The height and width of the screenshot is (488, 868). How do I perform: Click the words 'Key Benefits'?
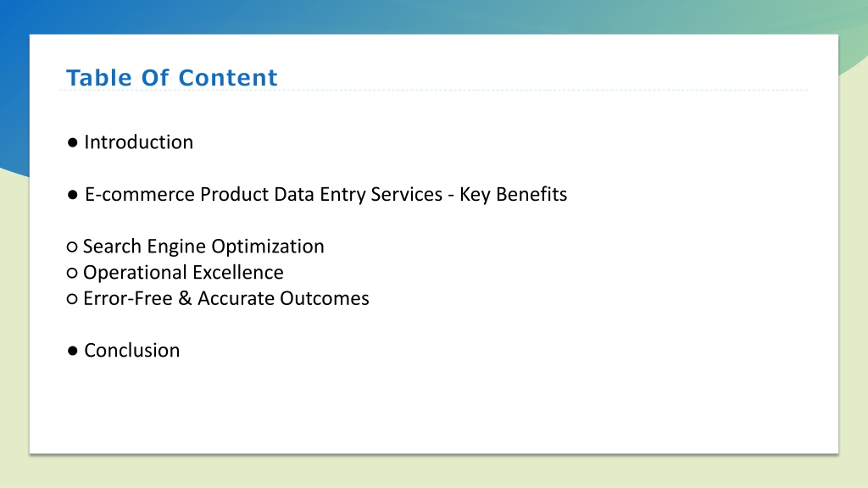point(513,194)
